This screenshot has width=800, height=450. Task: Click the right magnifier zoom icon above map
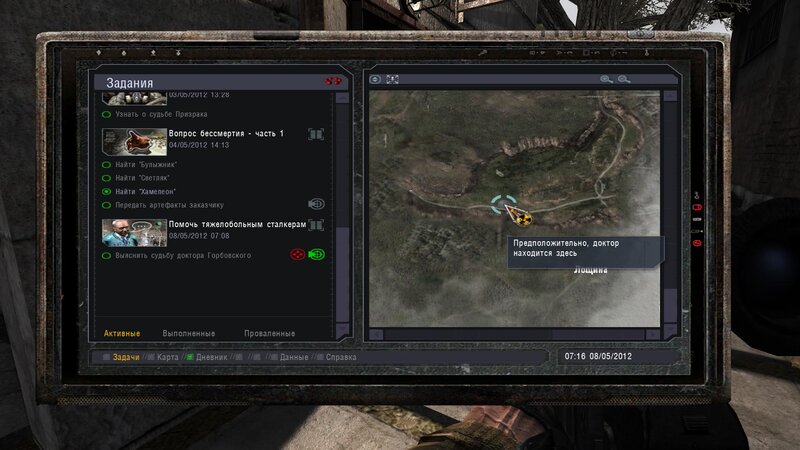[624, 79]
